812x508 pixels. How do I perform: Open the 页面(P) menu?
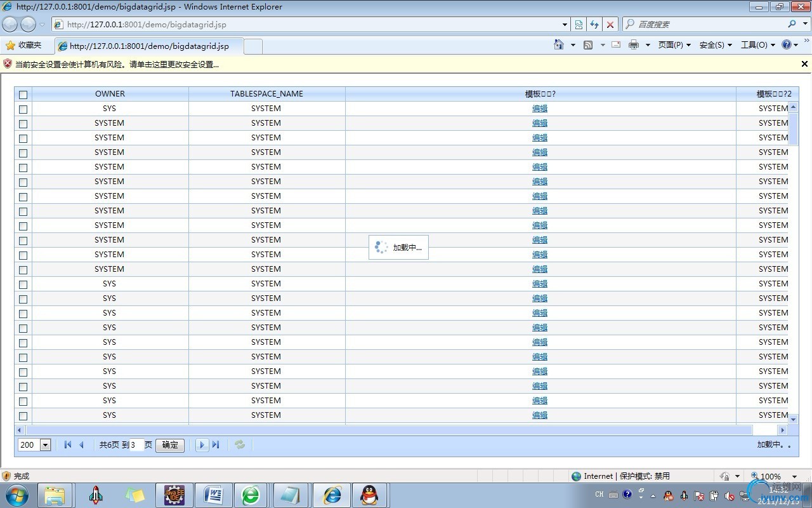click(674, 45)
